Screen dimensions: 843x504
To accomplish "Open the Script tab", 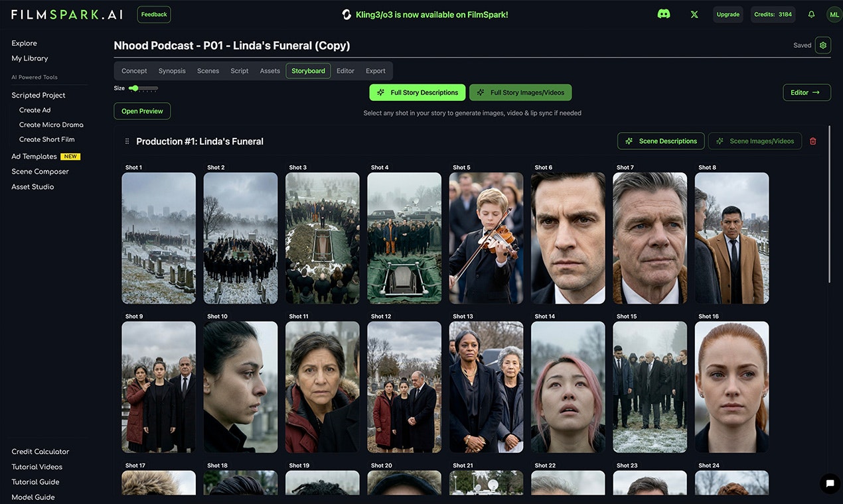I will (x=239, y=70).
